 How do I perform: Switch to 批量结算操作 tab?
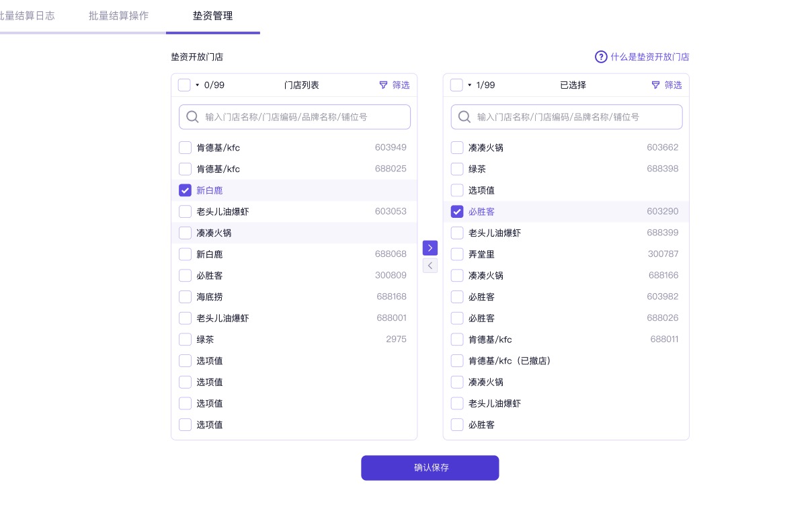pyautogui.click(x=118, y=15)
